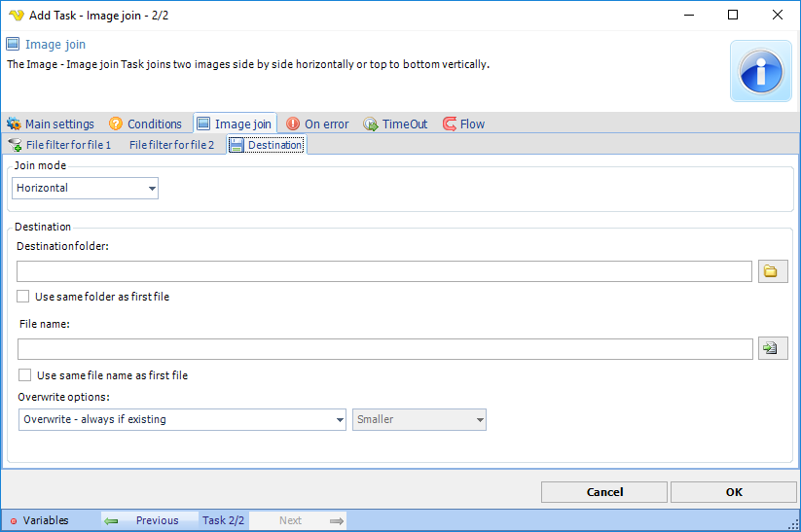
Task: Click the Variables icon in bottom bar
Action: 14,521
